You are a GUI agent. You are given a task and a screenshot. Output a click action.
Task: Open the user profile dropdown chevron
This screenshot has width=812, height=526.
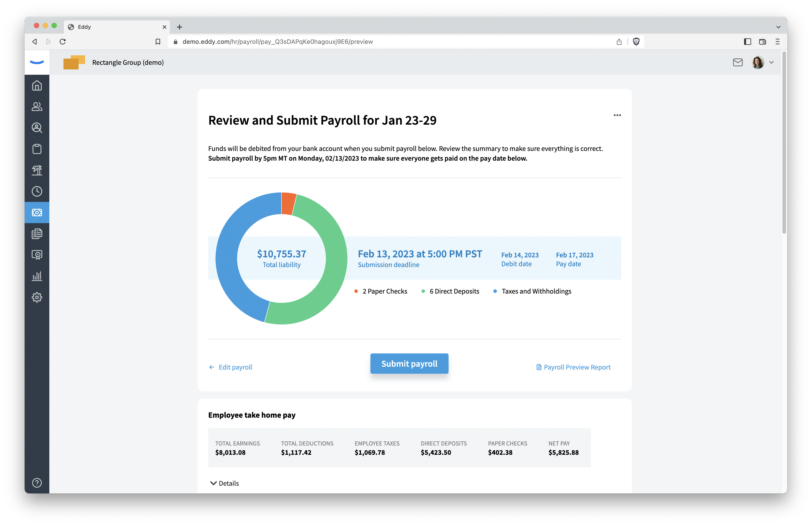(771, 62)
